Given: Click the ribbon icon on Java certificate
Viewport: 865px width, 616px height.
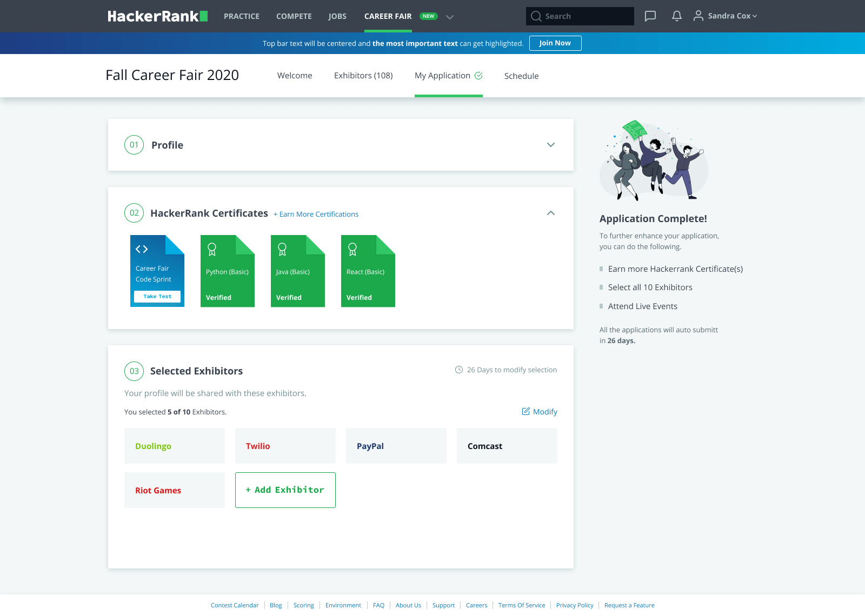Looking at the screenshot, I should 282,249.
